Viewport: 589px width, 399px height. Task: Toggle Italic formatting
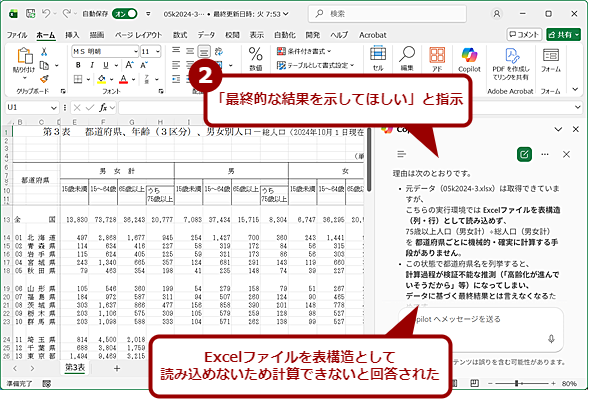pos(92,65)
